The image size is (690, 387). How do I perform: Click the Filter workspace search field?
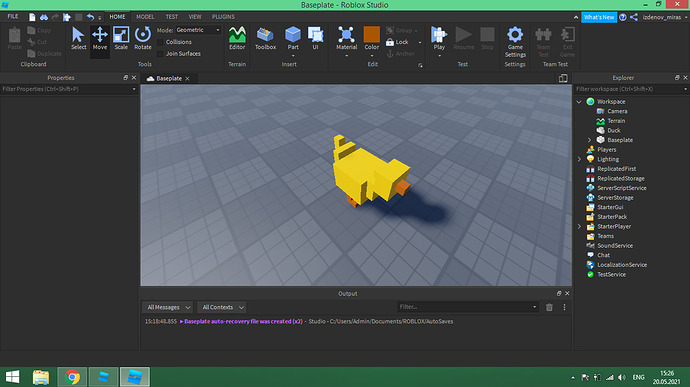tap(631, 89)
